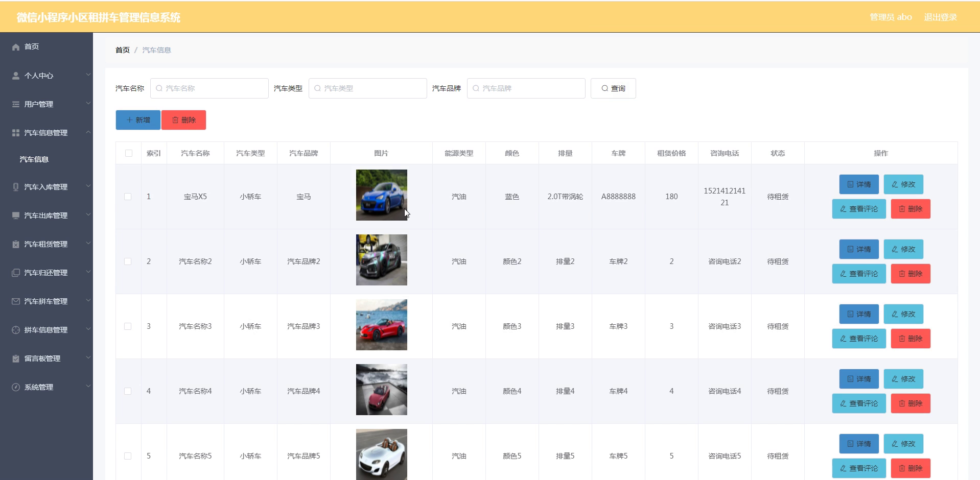Click the clipboard icon beside 留言板管理

pos(16,358)
